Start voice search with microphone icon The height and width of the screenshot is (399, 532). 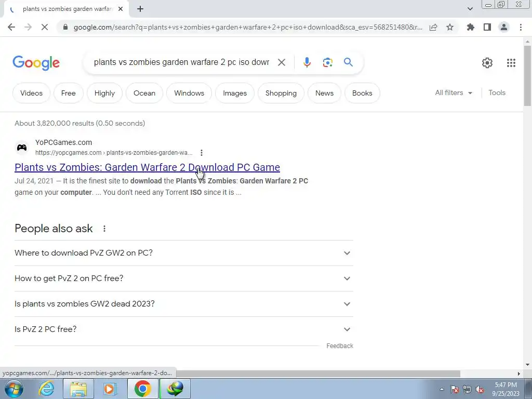click(307, 62)
